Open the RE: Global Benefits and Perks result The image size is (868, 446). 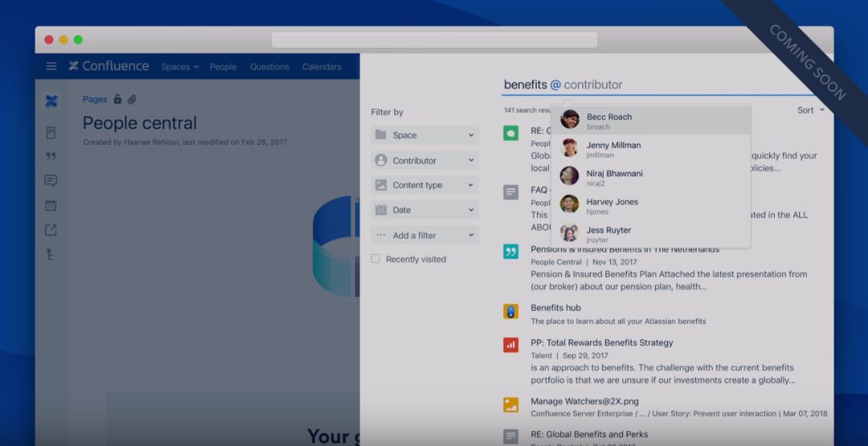(589, 435)
